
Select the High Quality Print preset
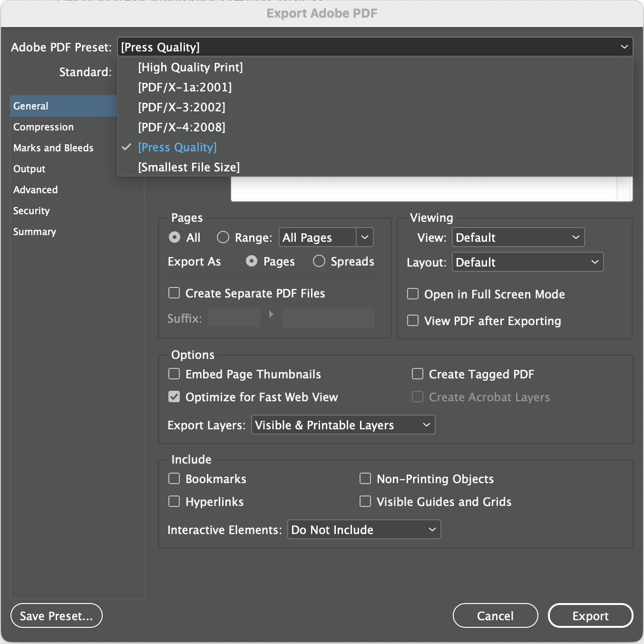pyautogui.click(x=375, y=67)
